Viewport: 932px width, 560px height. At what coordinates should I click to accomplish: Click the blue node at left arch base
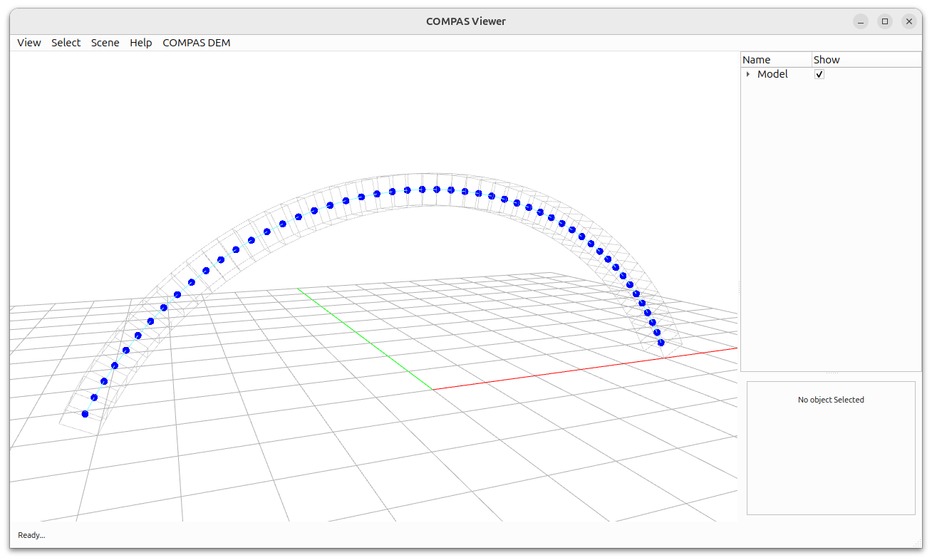point(85,414)
